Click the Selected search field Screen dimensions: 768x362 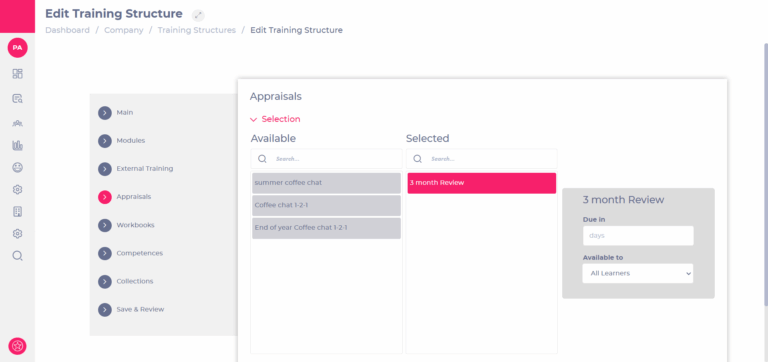pyautogui.click(x=481, y=159)
